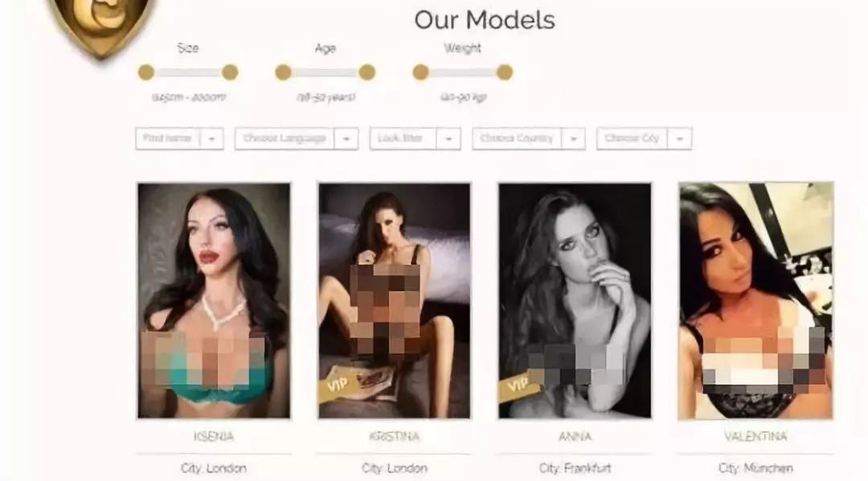Open the Ksenia profile thumbnail

pyautogui.click(x=214, y=300)
